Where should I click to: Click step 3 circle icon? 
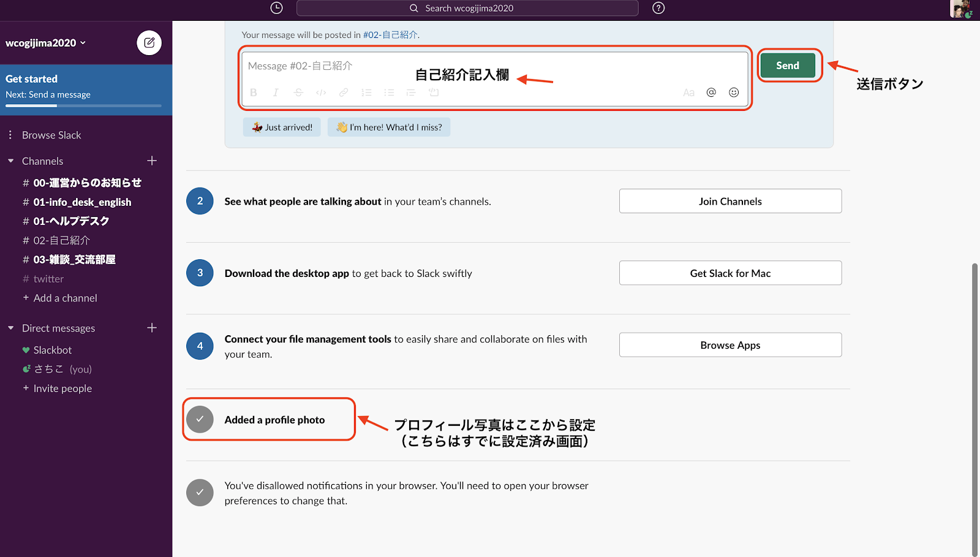click(200, 273)
